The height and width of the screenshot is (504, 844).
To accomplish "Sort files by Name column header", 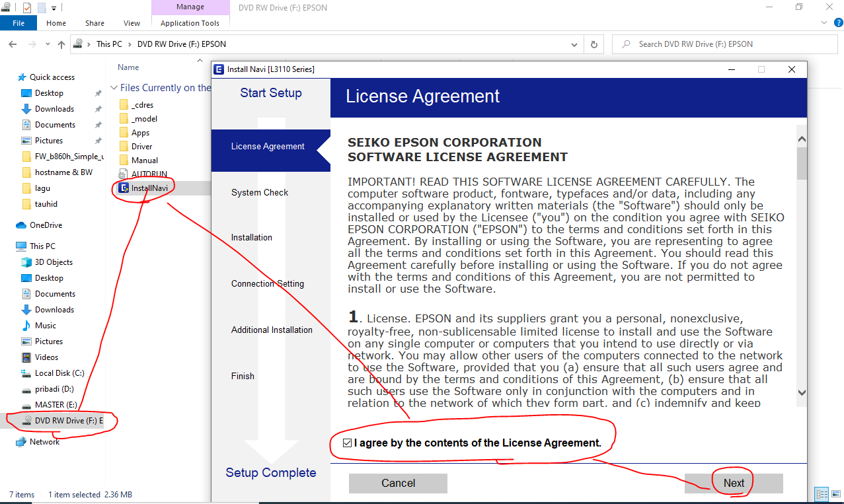I will coord(128,67).
